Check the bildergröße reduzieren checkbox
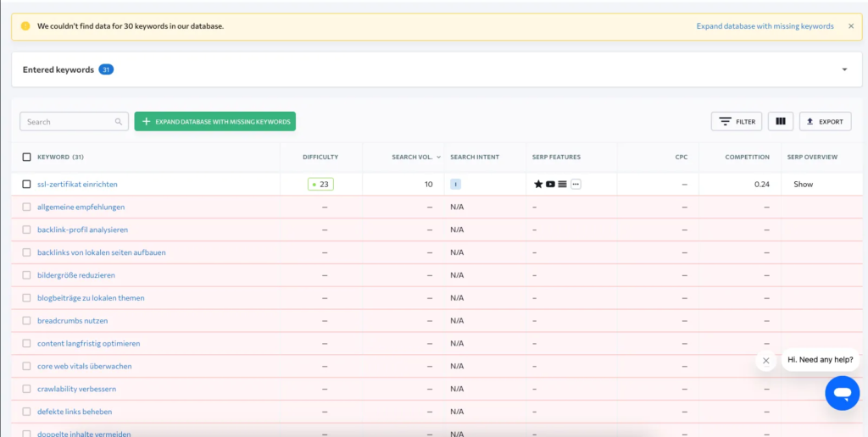 pos(26,275)
